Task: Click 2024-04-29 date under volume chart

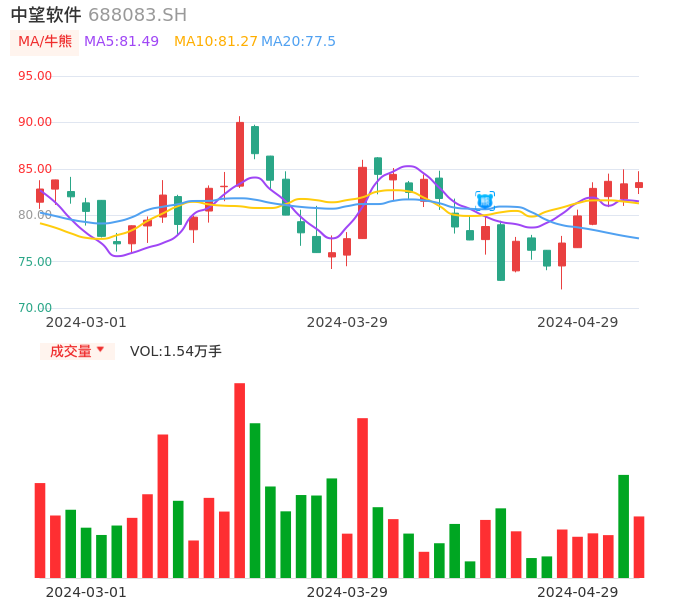Action: [x=578, y=592]
